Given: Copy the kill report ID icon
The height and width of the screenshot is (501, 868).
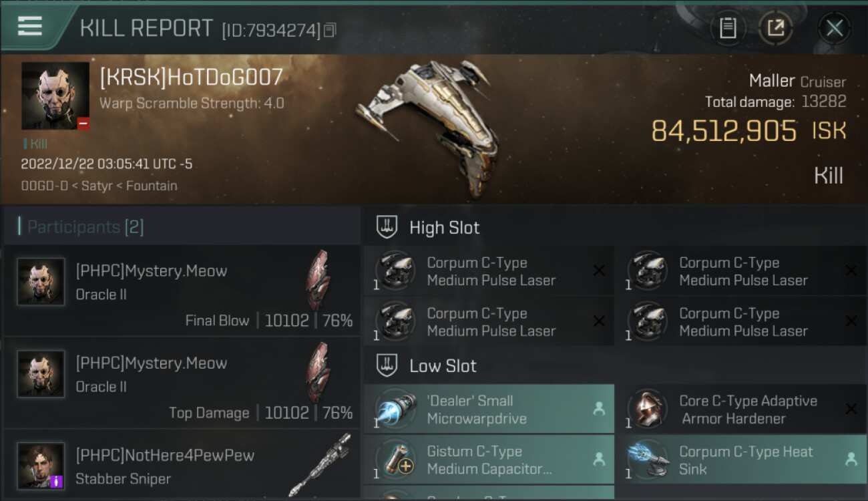Looking at the screenshot, I should [330, 30].
